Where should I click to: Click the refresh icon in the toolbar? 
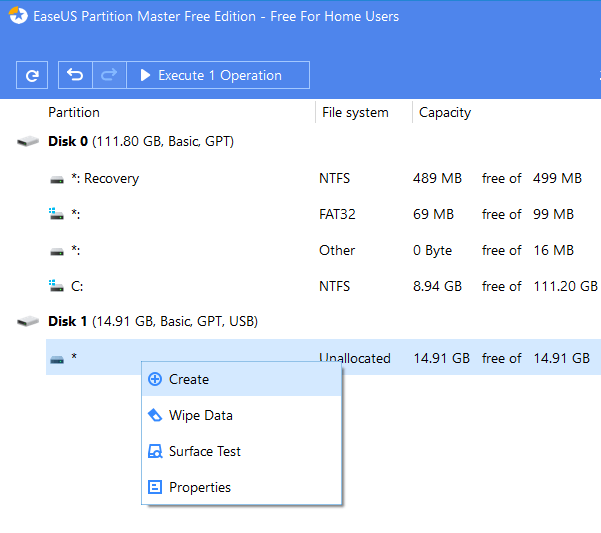pyautogui.click(x=33, y=75)
